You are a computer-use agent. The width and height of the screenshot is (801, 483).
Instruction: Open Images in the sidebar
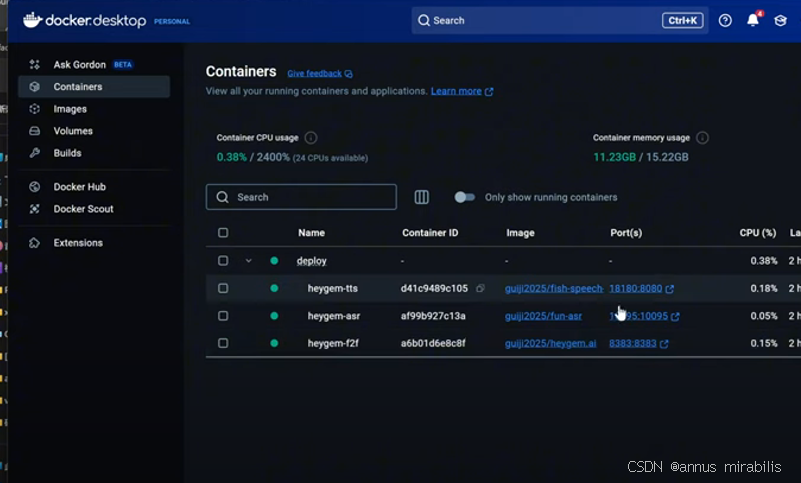(x=70, y=109)
